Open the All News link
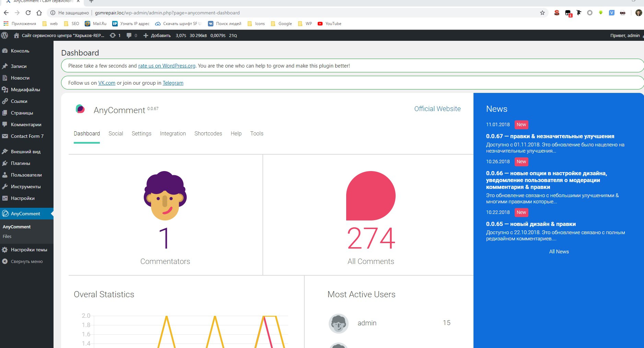The image size is (644, 348). coord(559,252)
